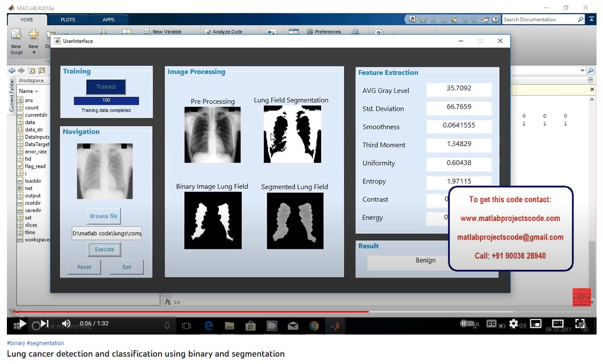Expand the New dropdown arrow

(34, 52)
